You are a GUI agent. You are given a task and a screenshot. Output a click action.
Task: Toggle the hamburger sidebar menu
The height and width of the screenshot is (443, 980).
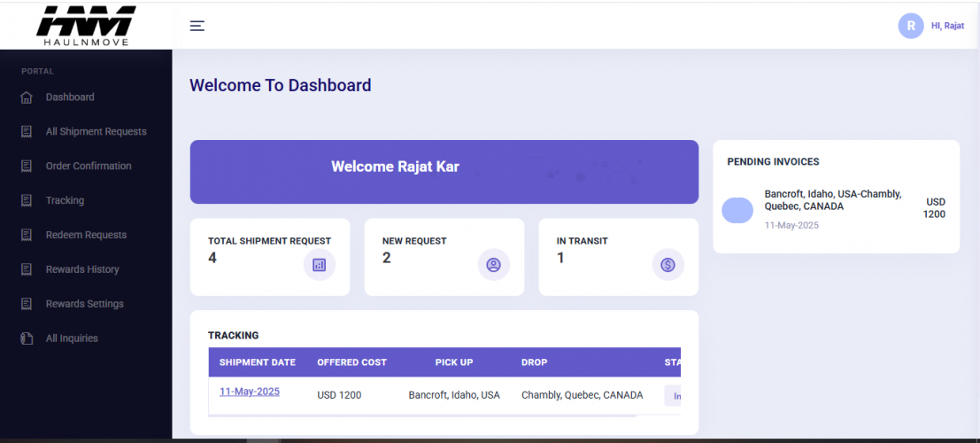197,26
